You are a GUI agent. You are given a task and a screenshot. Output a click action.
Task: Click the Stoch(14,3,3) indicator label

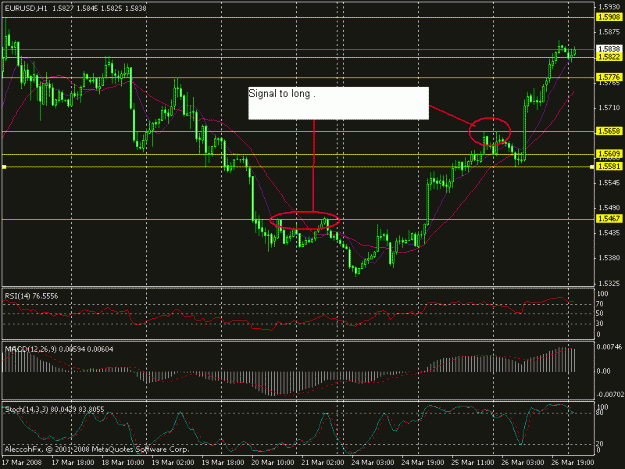(x=54, y=409)
